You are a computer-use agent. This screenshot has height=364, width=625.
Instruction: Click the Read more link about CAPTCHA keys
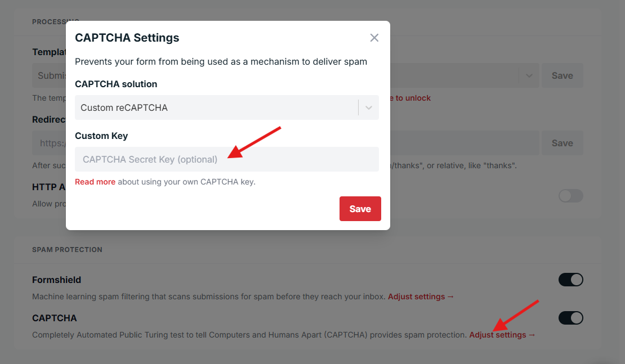click(x=95, y=181)
